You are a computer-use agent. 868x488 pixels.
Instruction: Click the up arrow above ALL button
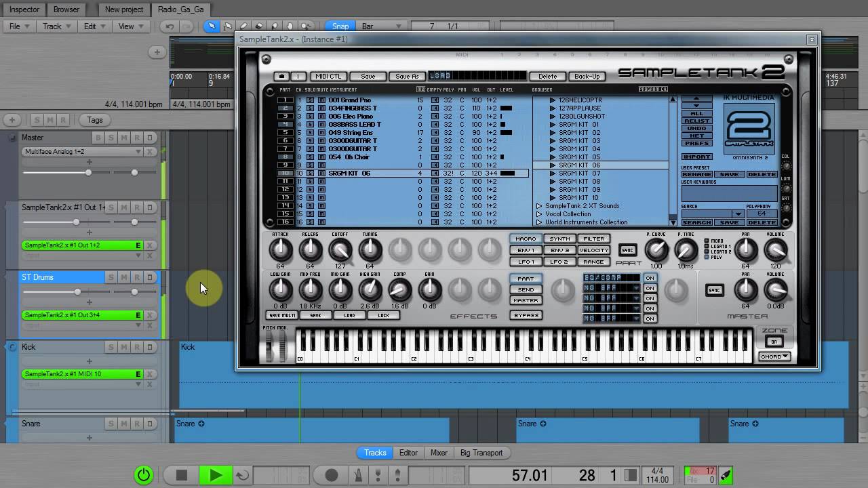click(x=696, y=98)
